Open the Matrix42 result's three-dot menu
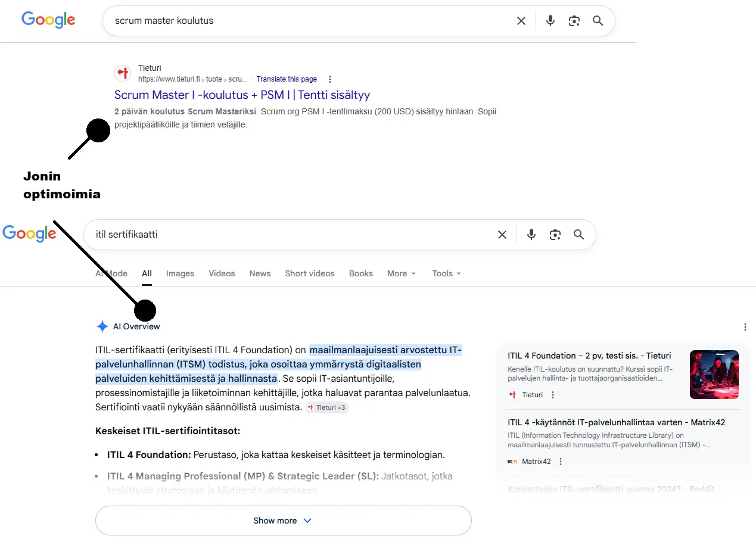This screenshot has width=756, height=539. (x=559, y=461)
